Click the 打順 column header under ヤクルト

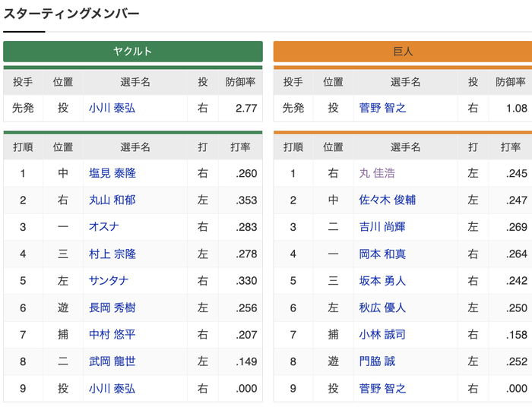(23, 147)
